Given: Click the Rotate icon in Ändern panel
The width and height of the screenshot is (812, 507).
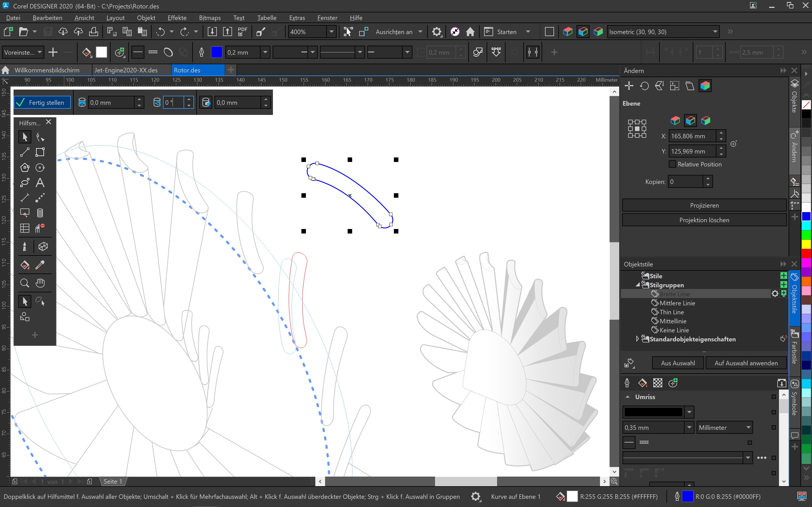Looking at the screenshot, I should (x=644, y=86).
